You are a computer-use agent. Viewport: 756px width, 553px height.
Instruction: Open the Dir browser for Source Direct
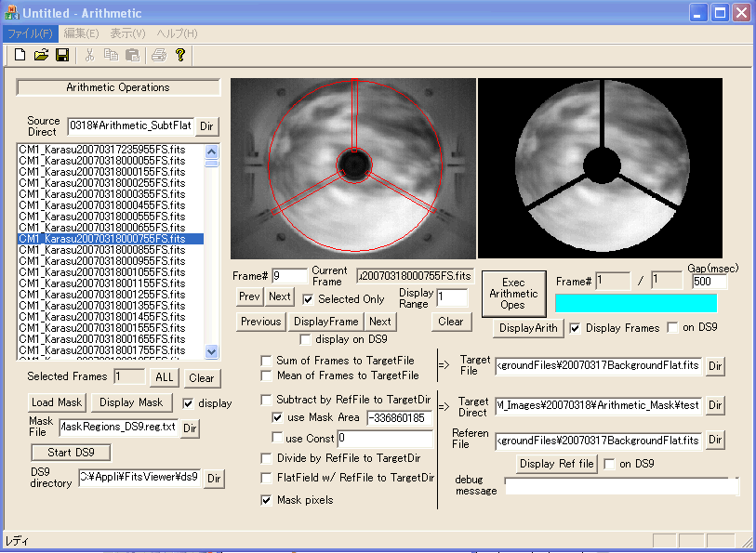coord(207,125)
